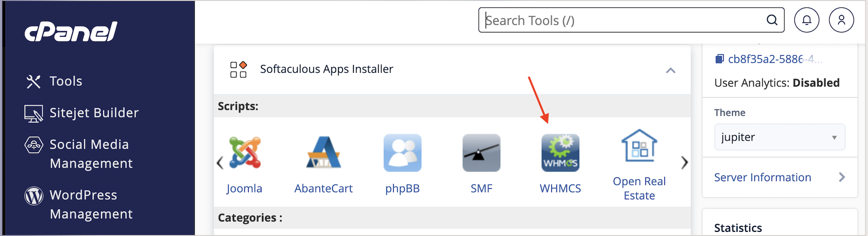
Task: Click the Statistics heading
Action: [738, 228]
